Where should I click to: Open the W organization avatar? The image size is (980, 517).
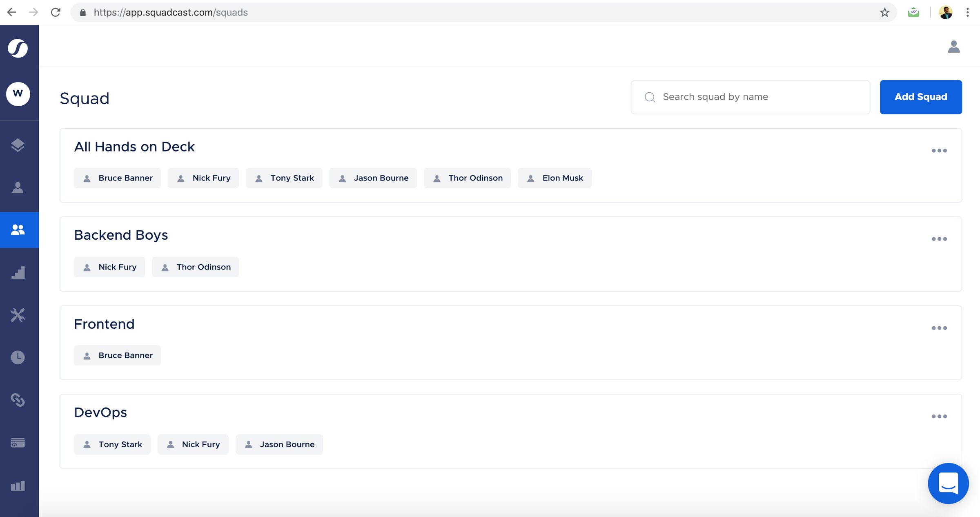pyautogui.click(x=18, y=94)
